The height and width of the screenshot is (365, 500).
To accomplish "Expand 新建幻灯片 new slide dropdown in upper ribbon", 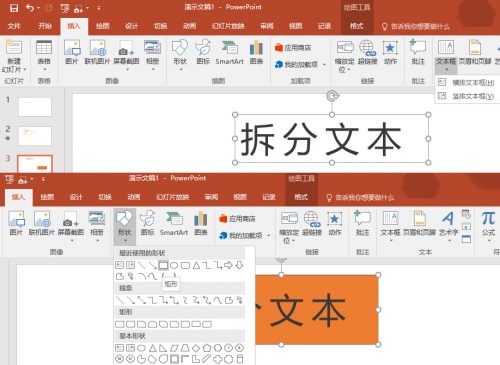I will (x=14, y=66).
